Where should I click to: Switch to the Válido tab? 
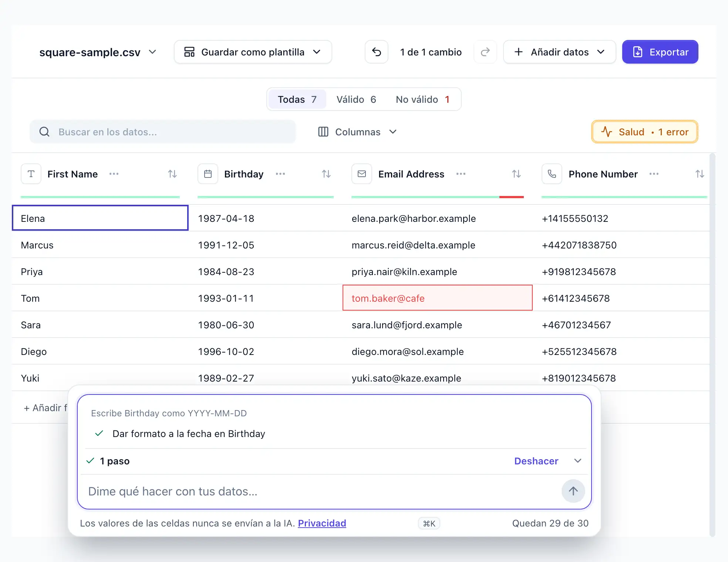point(356,99)
